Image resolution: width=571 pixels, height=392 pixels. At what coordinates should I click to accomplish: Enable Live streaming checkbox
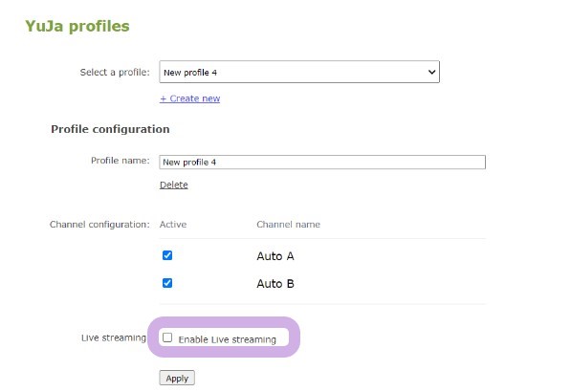point(167,338)
